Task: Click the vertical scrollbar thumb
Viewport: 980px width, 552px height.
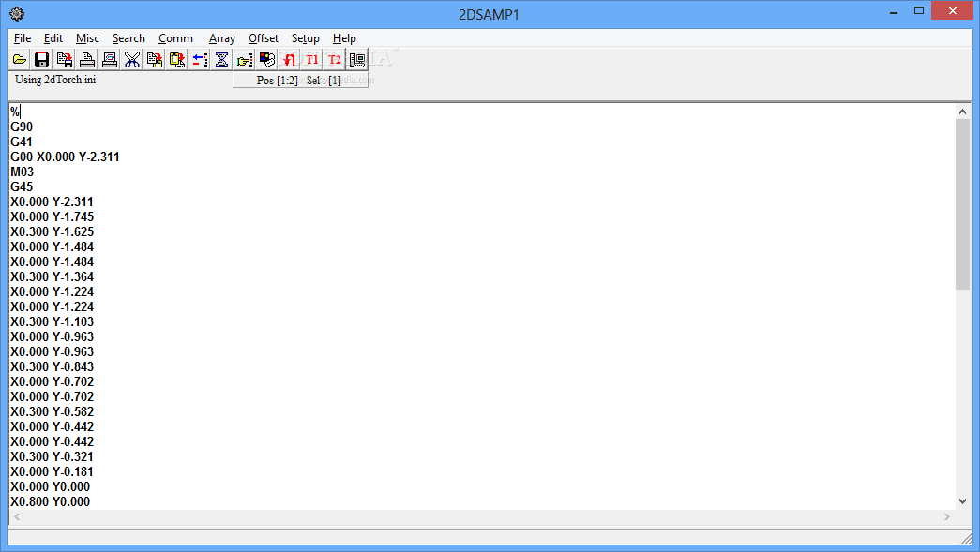Action: point(962,204)
